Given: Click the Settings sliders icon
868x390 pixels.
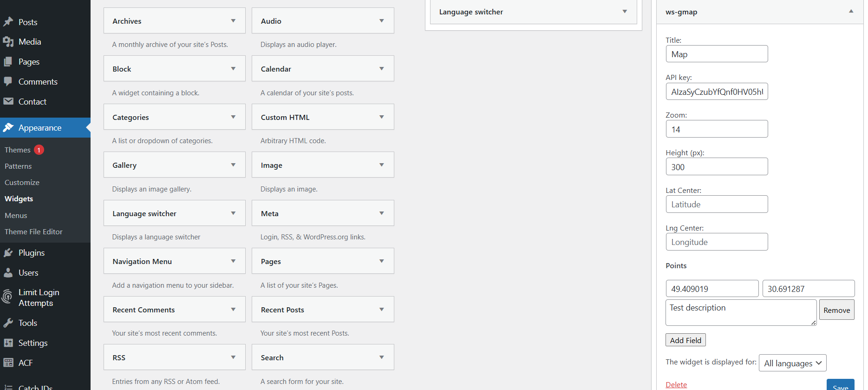Looking at the screenshot, I should pyautogui.click(x=8, y=343).
